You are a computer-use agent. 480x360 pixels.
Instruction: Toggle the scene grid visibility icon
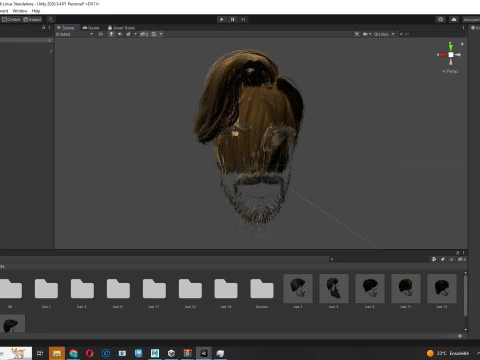154,34
